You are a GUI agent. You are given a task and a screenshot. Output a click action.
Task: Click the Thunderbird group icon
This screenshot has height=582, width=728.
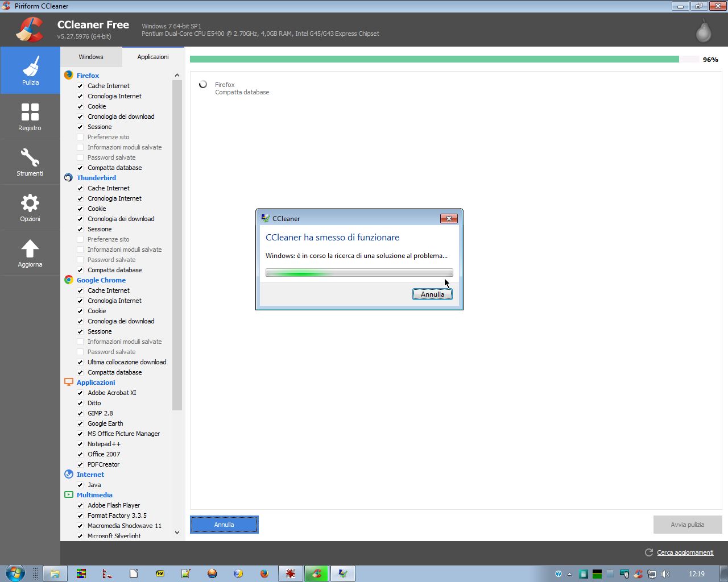(x=69, y=177)
